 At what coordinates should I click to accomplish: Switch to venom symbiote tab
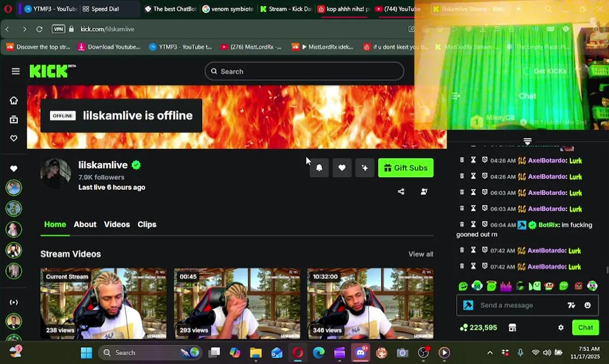[x=228, y=9]
